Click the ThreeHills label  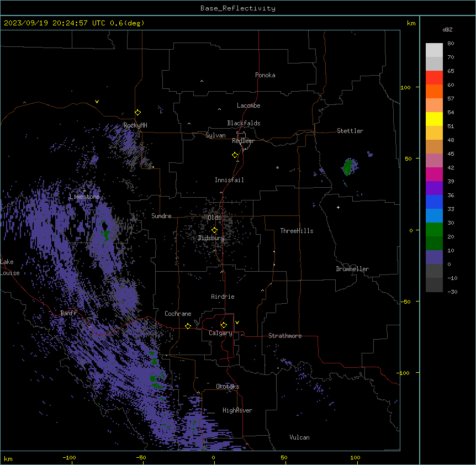pyautogui.click(x=297, y=231)
